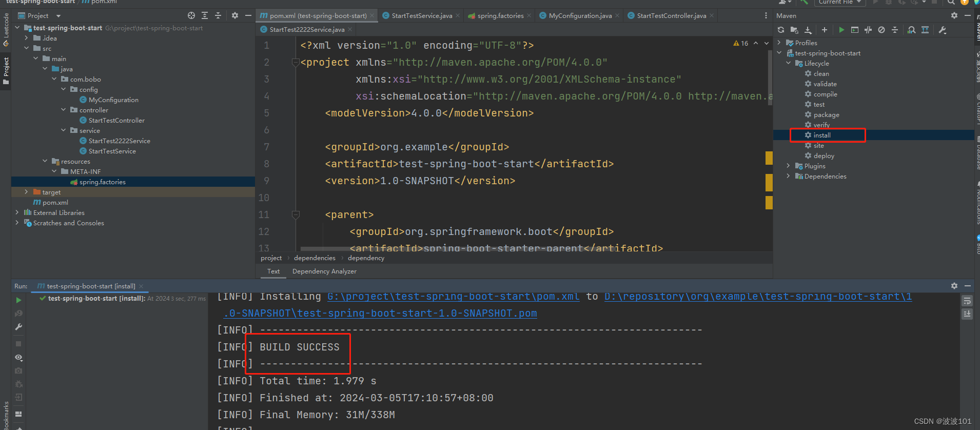Click Maven show dependencies diagram icon
Screen dimensions: 980x430
(925, 30)
